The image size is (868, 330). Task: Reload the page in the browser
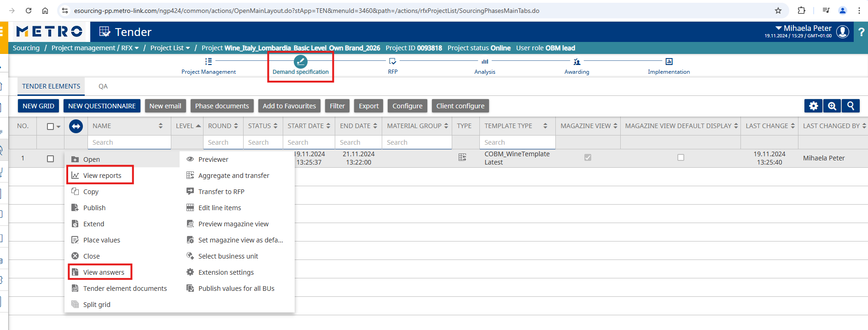29,11
